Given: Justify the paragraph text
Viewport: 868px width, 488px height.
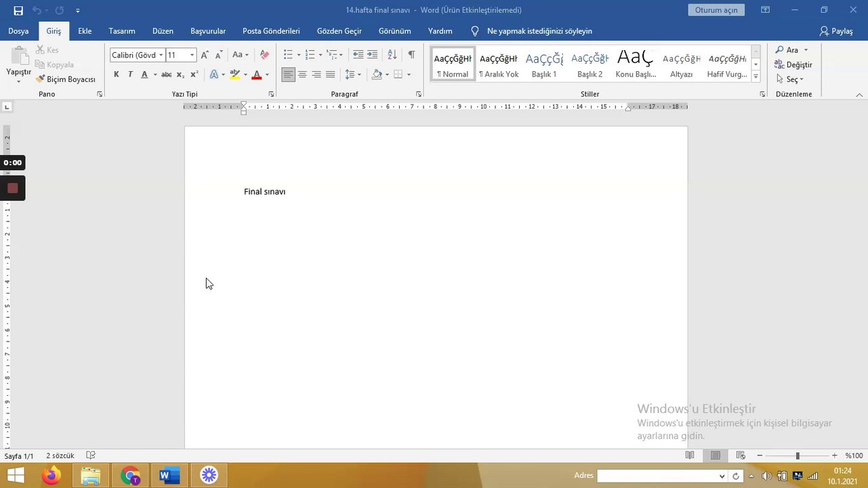Looking at the screenshot, I should [331, 75].
